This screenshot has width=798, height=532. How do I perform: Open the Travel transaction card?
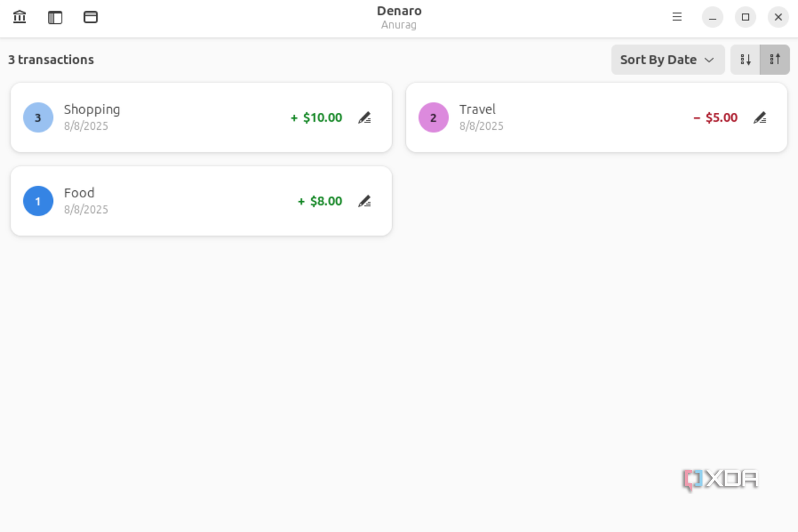tap(596, 117)
